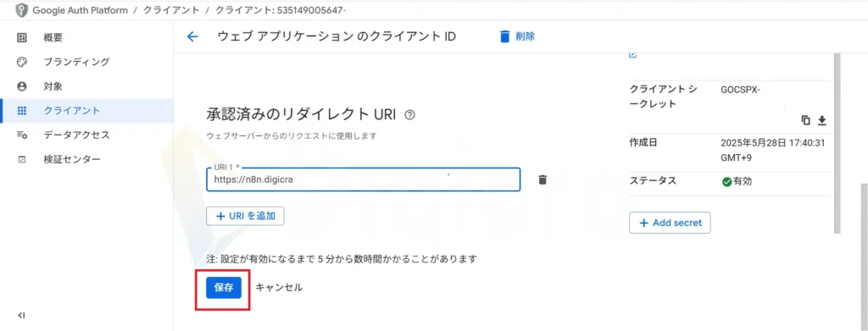This screenshot has width=868, height=331.
Task: Click the Add secret button
Action: pos(670,223)
